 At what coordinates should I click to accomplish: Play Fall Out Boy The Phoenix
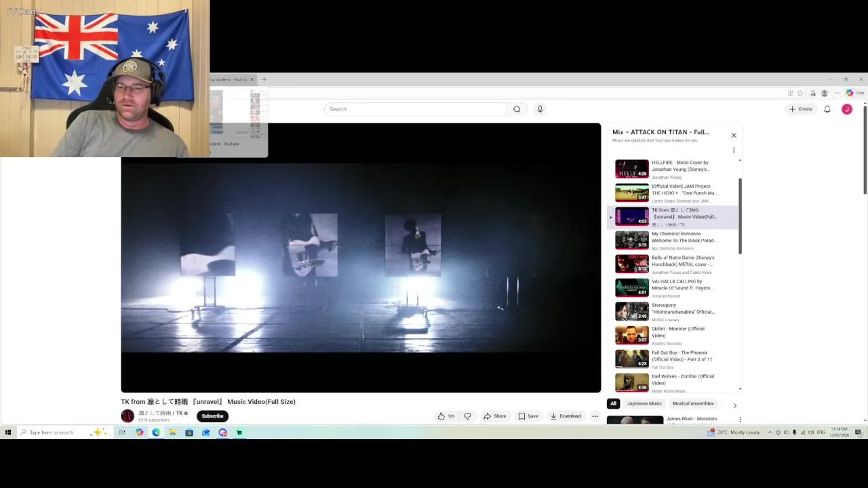(671, 359)
